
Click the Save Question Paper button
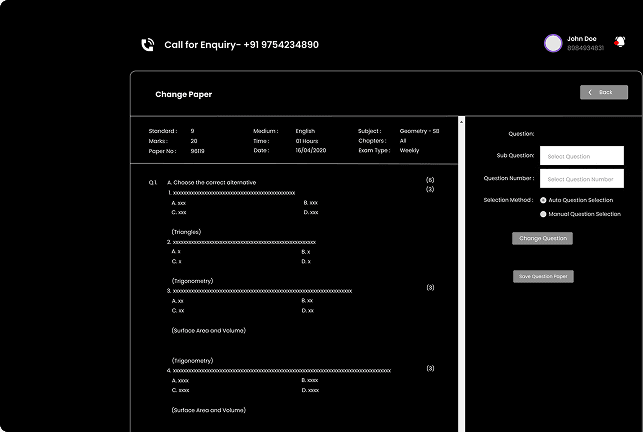(x=543, y=277)
